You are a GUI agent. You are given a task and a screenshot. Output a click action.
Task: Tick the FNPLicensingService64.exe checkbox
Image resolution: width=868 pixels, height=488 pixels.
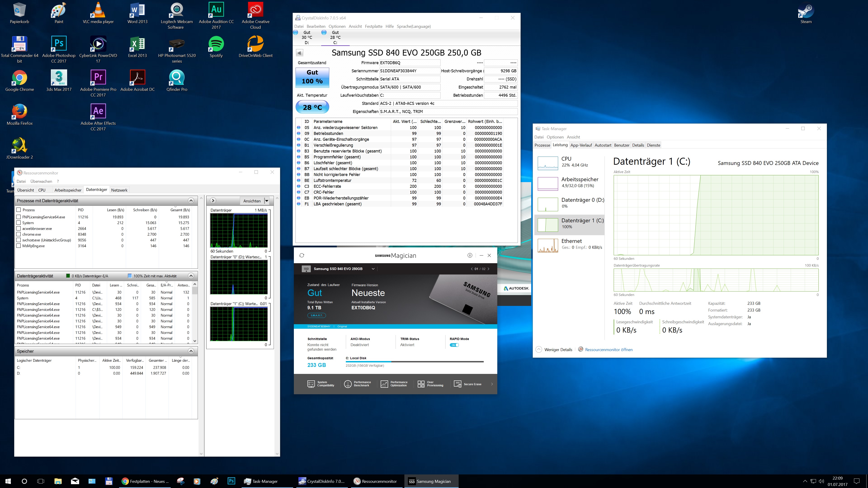tap(19, 217)
